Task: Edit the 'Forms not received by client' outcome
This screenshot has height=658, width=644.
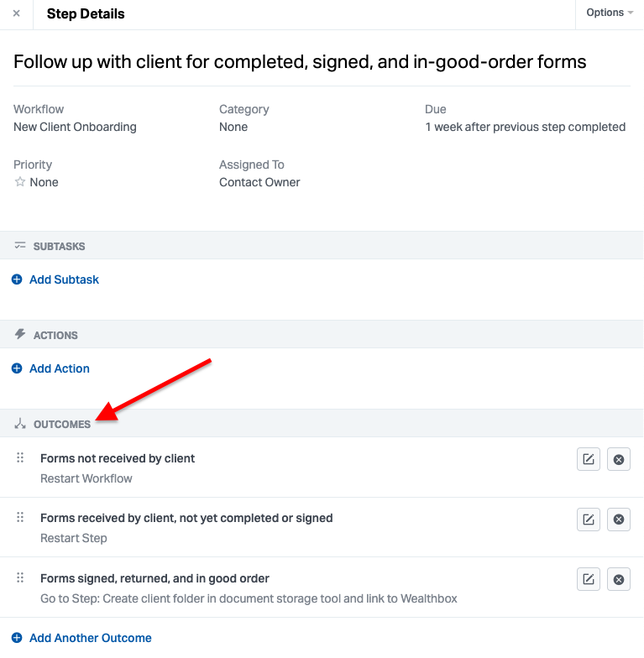Action: pyautogui.click(x=589, y=459)
